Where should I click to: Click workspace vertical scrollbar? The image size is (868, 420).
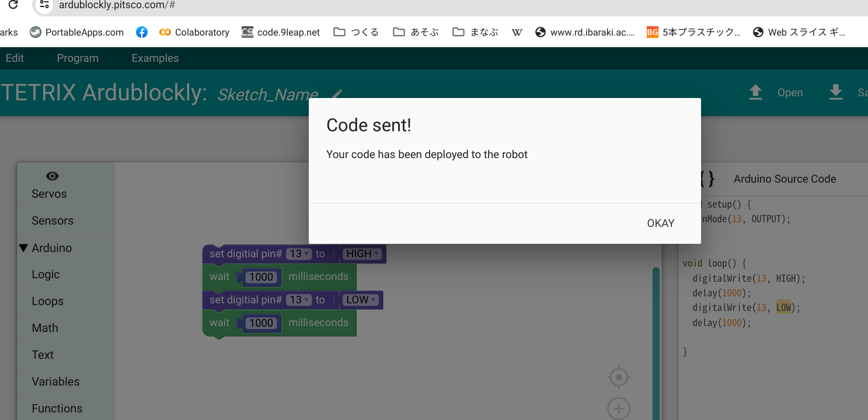tap(656, 343)
